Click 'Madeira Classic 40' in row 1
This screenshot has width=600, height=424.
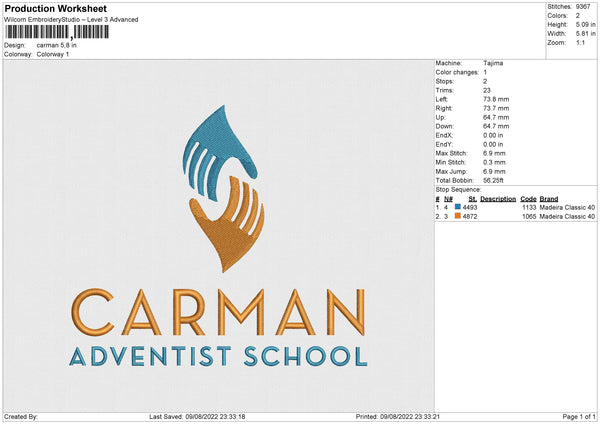567,207
